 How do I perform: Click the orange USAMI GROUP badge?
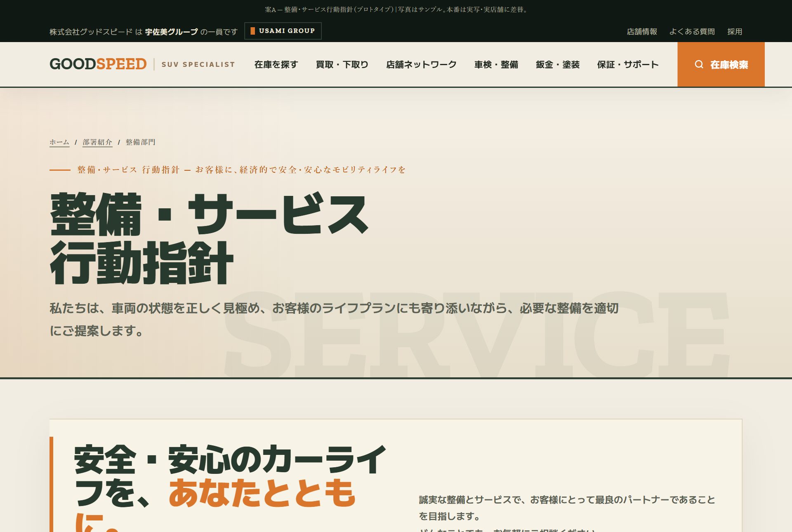[283, 31]
